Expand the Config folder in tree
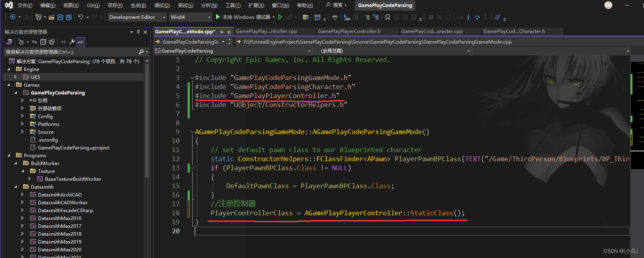644x258 pixels. click(22, 116)
